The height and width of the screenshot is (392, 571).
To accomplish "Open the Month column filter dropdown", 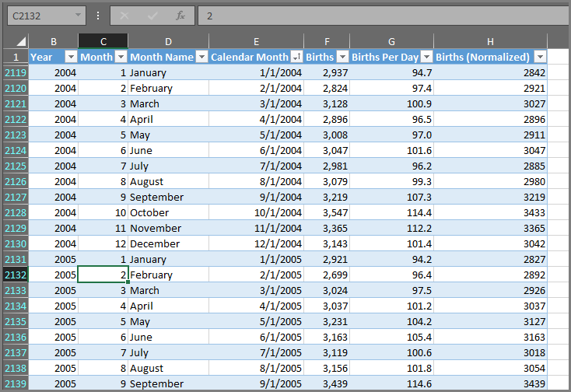I will pyautogui.click(x=121, y=57).
